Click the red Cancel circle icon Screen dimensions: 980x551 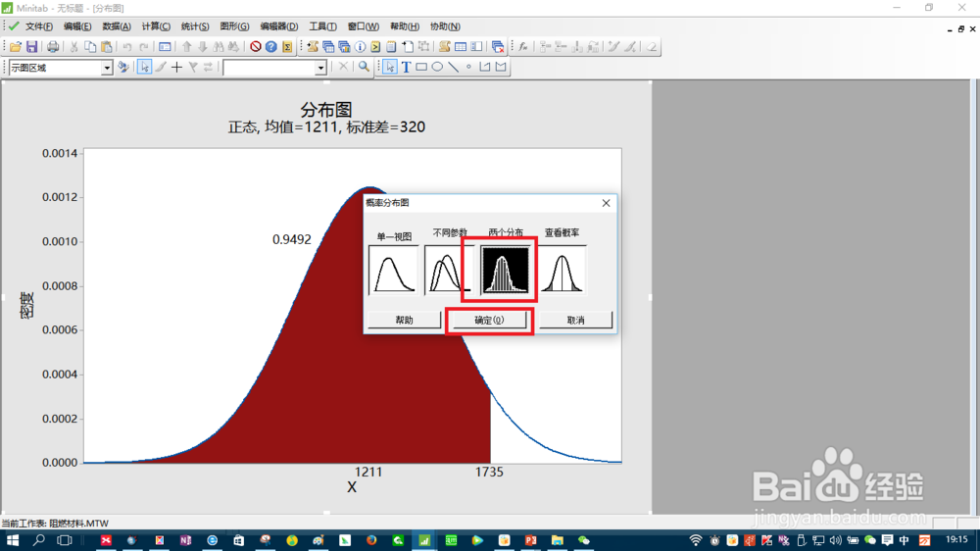tap(255, 47)
